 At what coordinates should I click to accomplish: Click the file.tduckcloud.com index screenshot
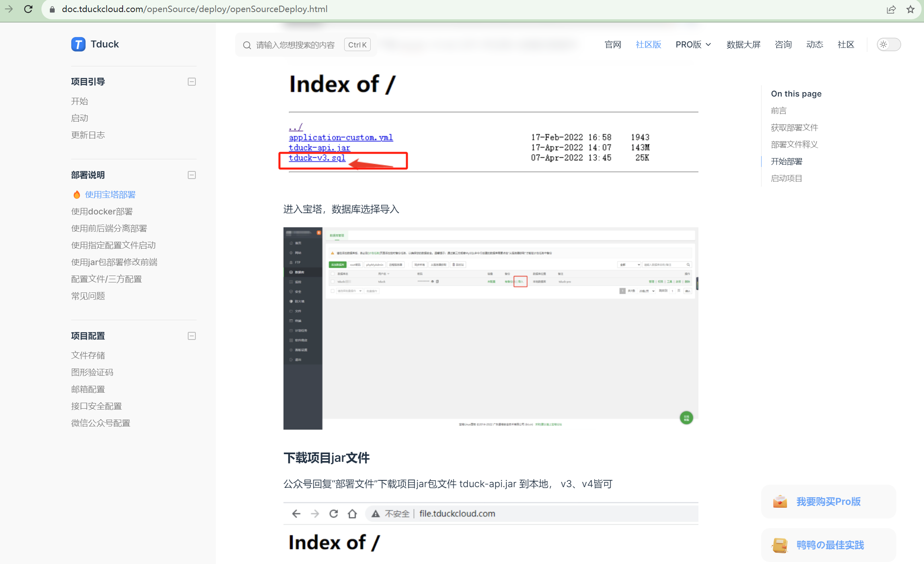click(x=491, y=533)
